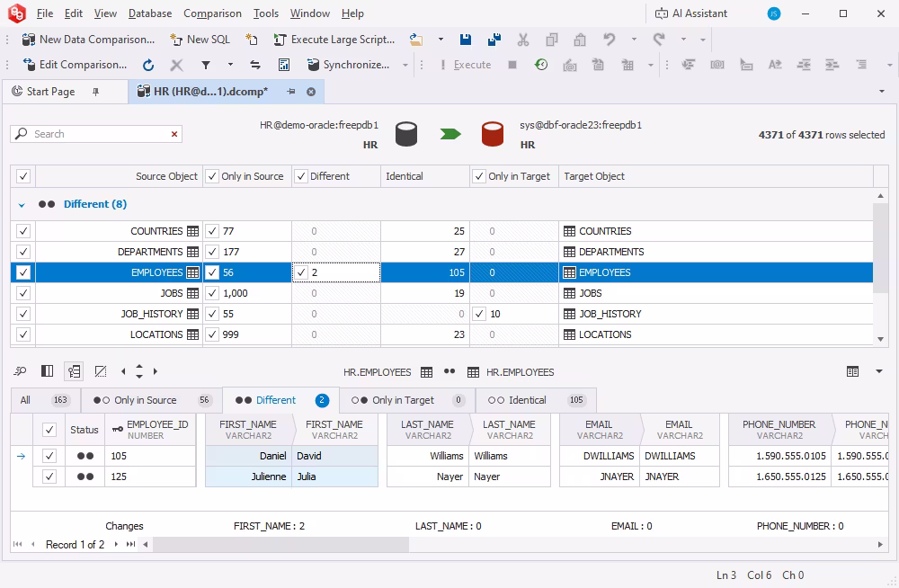Click the horizontal scrollbar in data grid

point(280,545)
